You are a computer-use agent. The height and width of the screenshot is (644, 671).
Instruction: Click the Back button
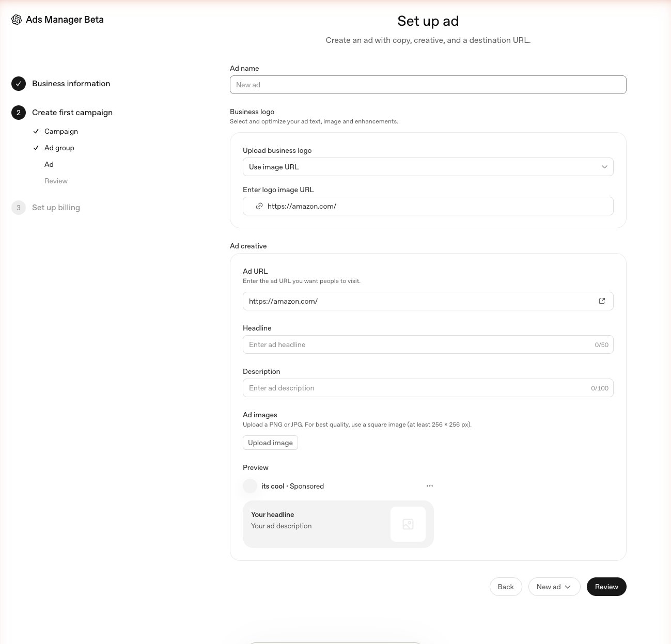[506, 587]
